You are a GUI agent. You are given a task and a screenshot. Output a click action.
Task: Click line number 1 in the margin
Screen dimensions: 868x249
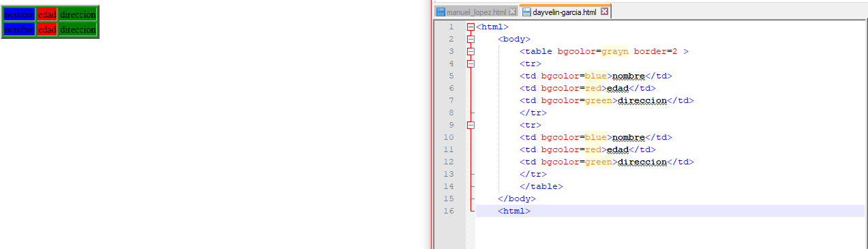[451, 27]
